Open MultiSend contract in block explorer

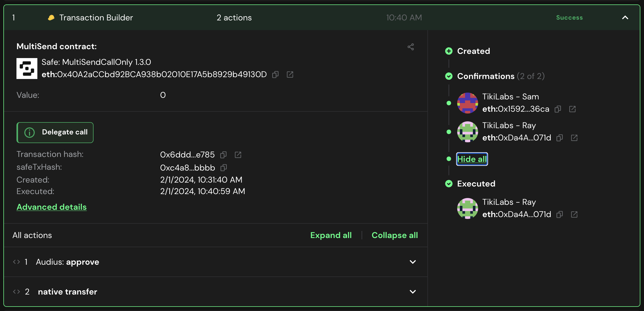coord(290,75)
